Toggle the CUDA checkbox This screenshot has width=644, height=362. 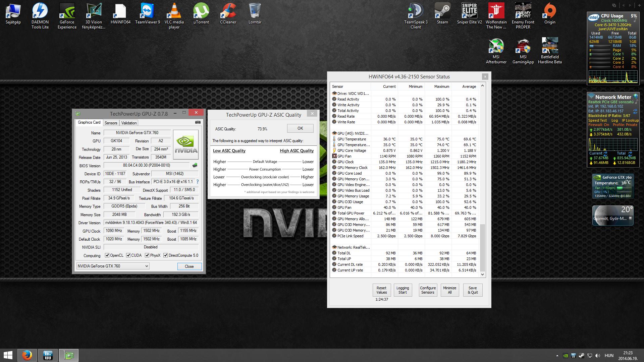click(128, 255)
